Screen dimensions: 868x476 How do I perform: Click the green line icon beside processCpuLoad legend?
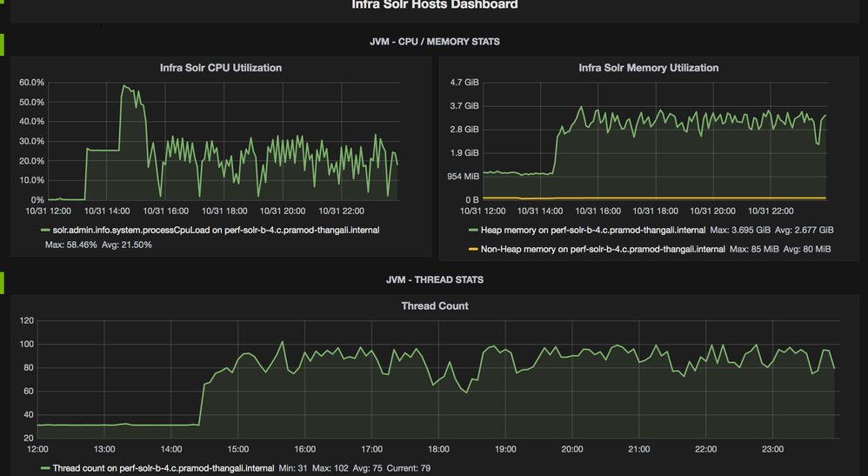45,231
